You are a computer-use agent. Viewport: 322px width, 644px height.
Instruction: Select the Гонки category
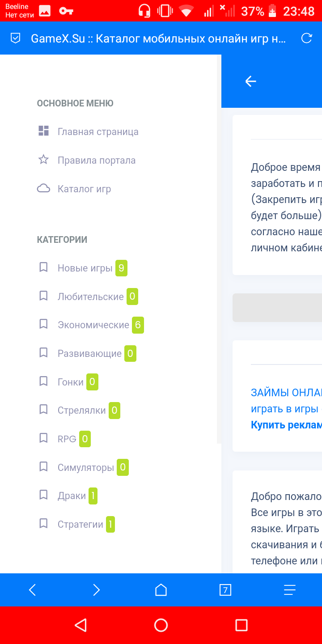71,382
